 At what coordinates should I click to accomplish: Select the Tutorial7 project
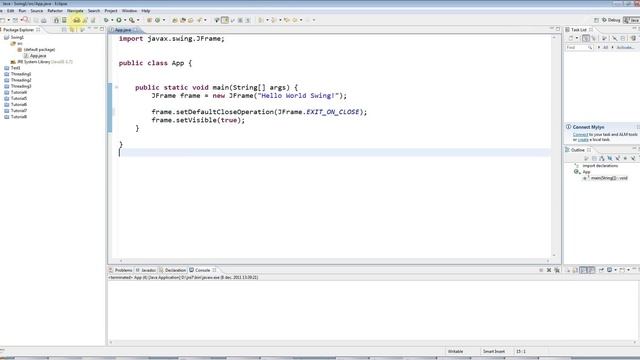[x=16, y=111]
